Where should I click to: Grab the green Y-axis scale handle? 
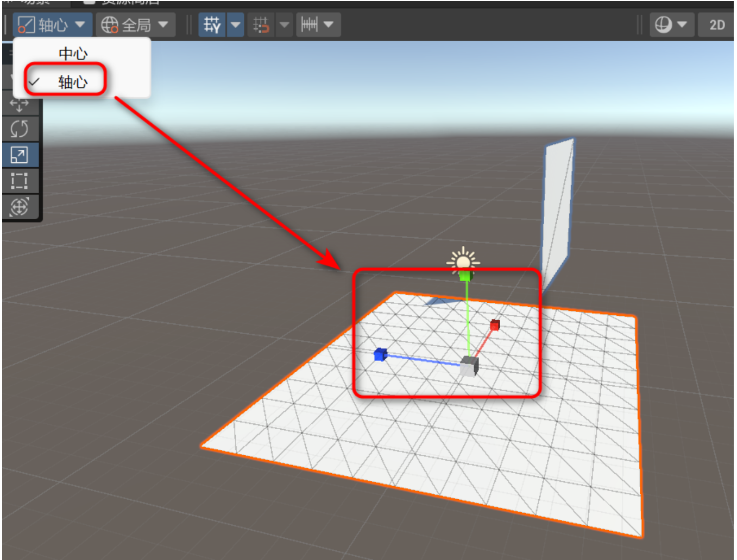(x=465, y=276)
